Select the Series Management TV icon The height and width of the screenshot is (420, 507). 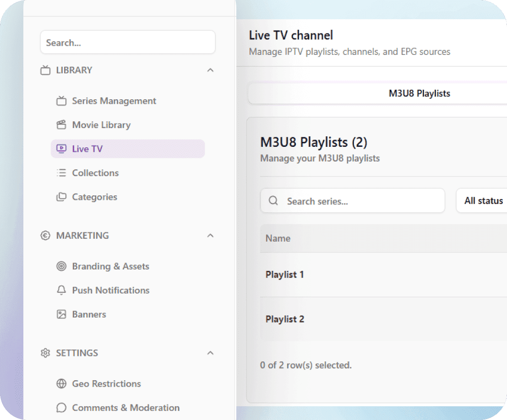62,101
